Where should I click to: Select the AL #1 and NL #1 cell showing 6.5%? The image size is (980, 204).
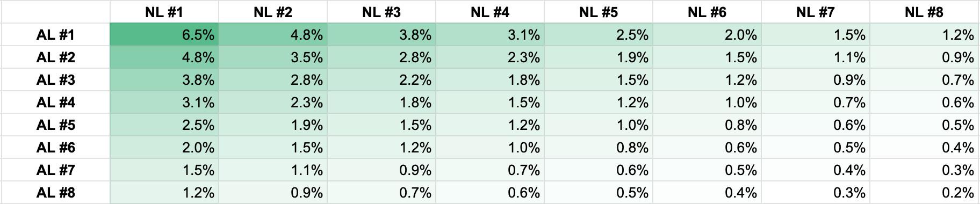click(x=164, y=35)
